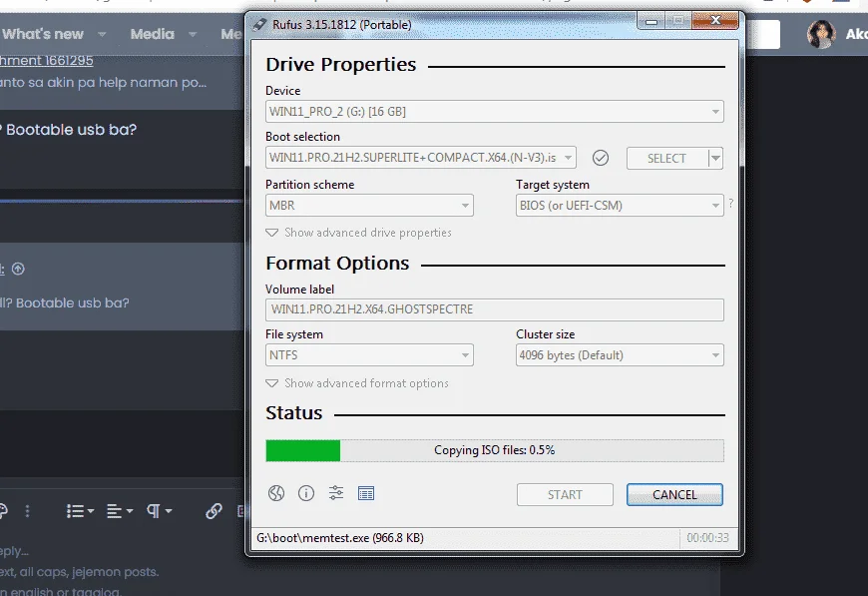Click the insert link icon in forum editor
The height and width of the screenshot is (596, 868).
[214, 511]
